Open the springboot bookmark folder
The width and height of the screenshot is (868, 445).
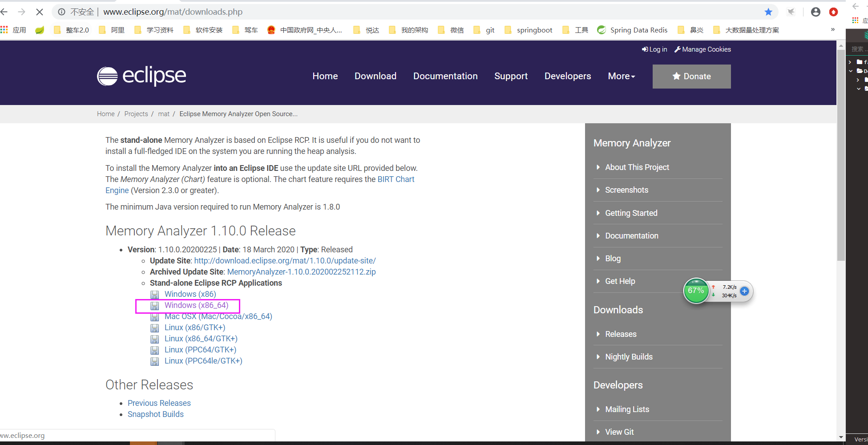(x=529, y=30)
